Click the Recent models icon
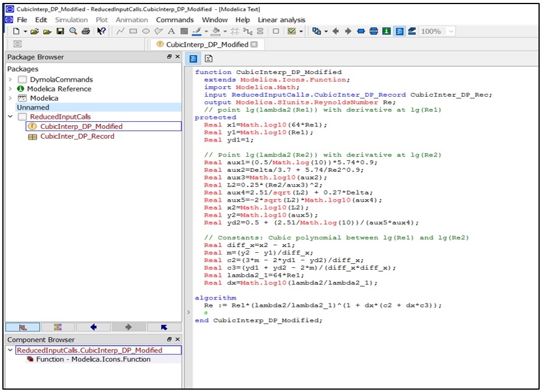The height and width of the screenshot is (392, 542). click(x=316, y=31)
